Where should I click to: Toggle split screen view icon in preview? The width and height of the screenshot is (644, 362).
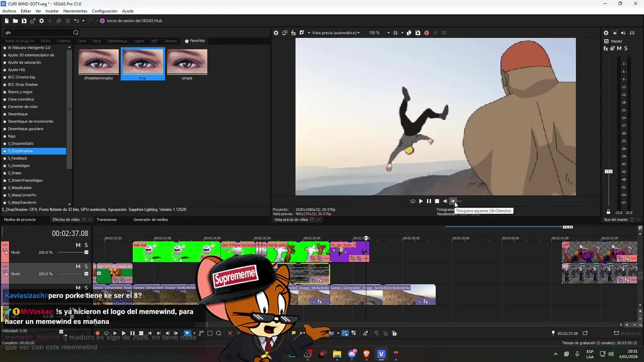pyautogui.click(x=302, y=33)
